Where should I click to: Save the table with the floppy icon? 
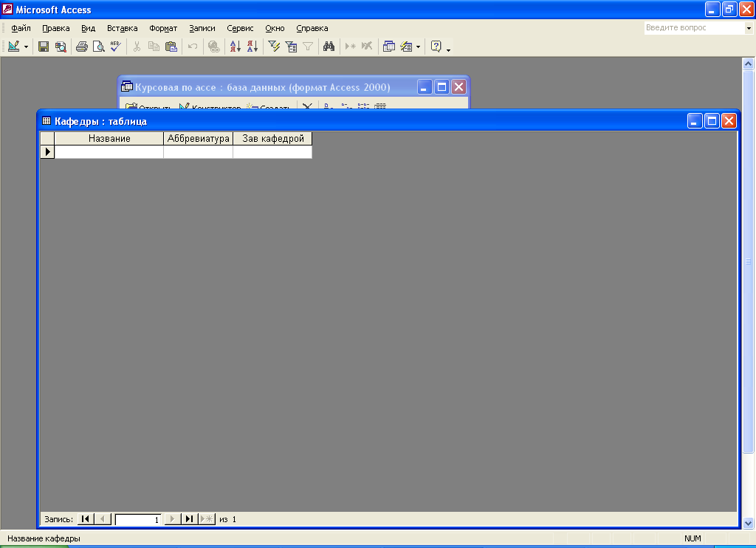(x=44, y=47)
